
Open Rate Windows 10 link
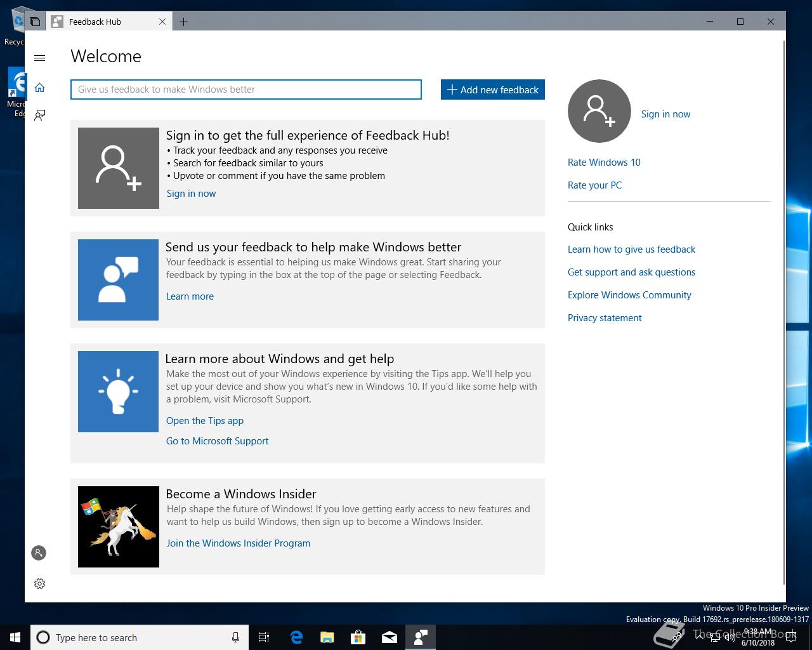point(604,162)
